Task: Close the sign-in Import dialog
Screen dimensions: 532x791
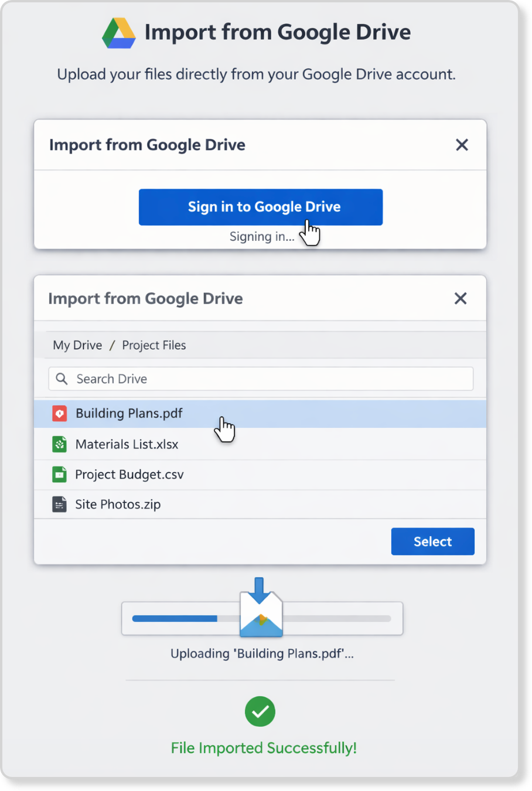Action: pyautogui.click(x=462, y=145)
